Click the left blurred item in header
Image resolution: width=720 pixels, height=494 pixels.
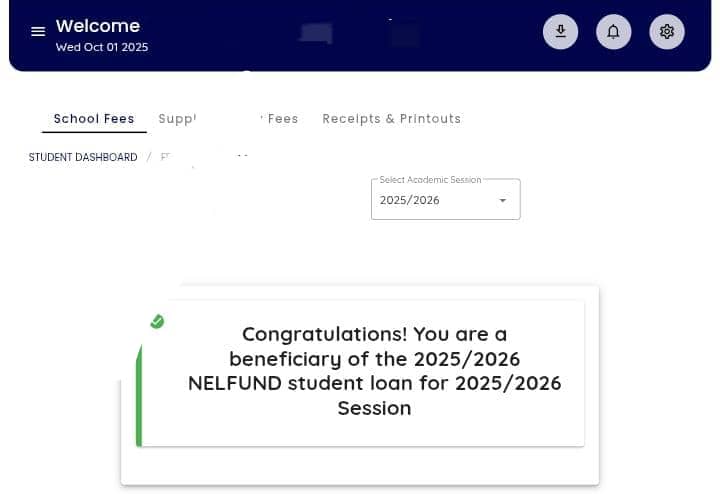point(316,33)
